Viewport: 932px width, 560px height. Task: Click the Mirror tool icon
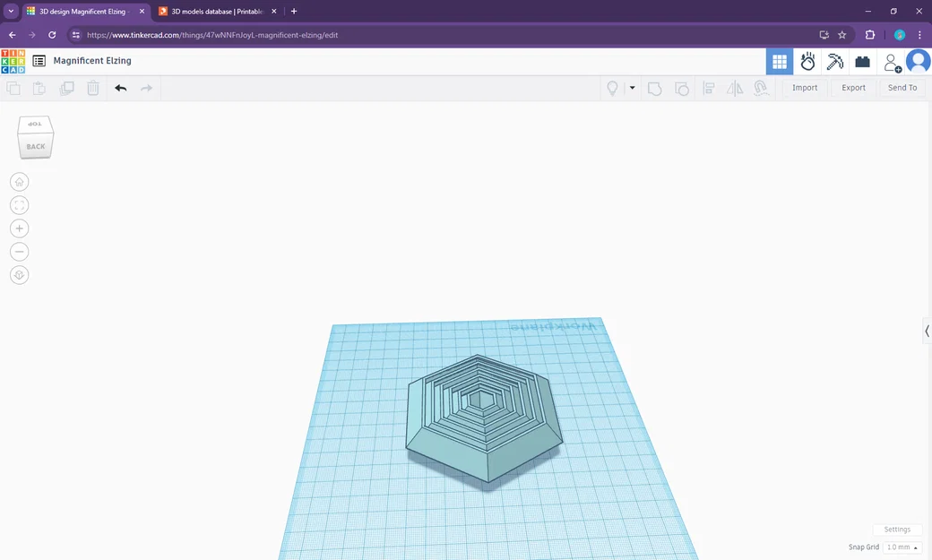735,89
